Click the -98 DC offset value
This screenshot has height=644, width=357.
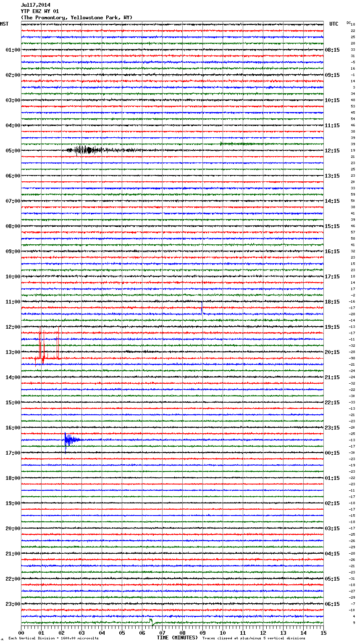point(352,359)
